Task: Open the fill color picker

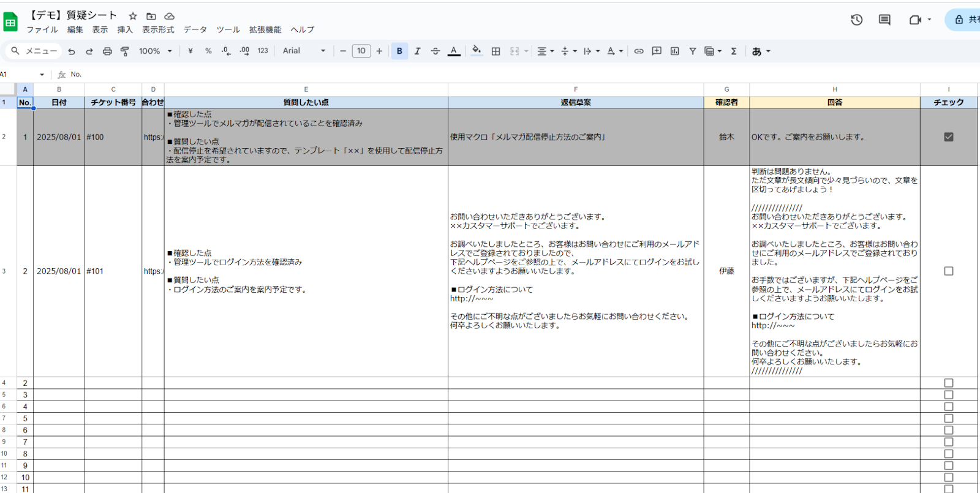Action: (477, 51)
